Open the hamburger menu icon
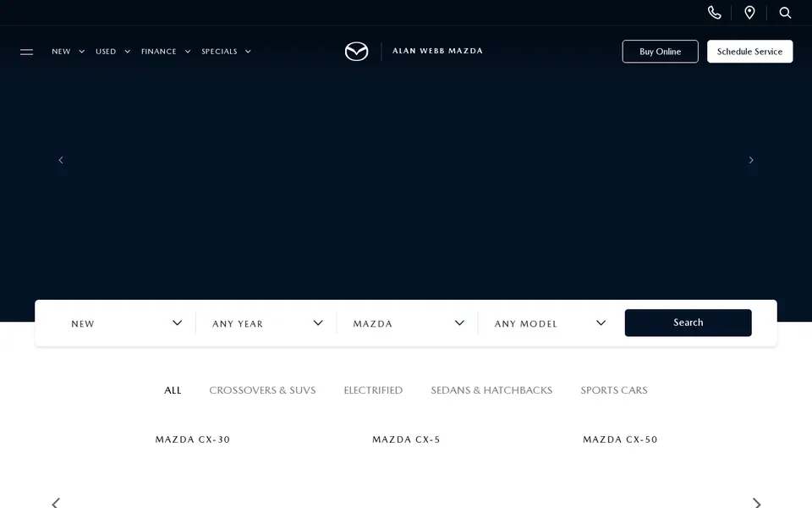 click(26, 52)
